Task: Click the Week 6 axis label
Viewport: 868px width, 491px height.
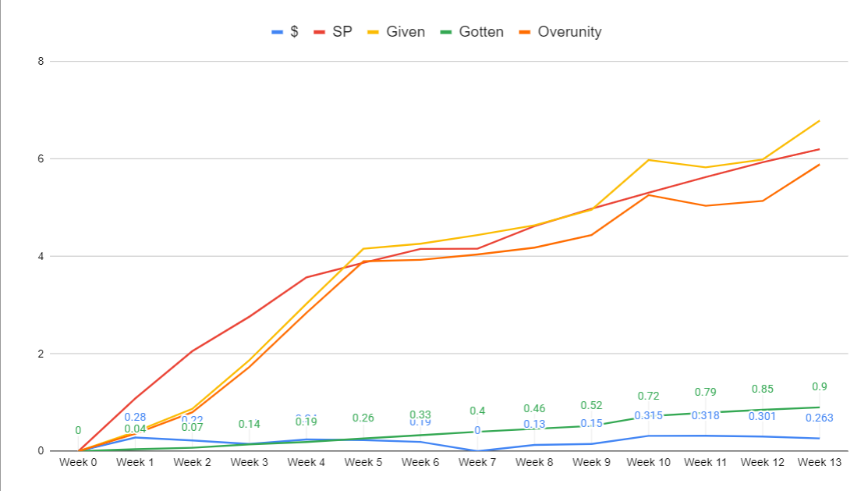Action: click(420, 462)
